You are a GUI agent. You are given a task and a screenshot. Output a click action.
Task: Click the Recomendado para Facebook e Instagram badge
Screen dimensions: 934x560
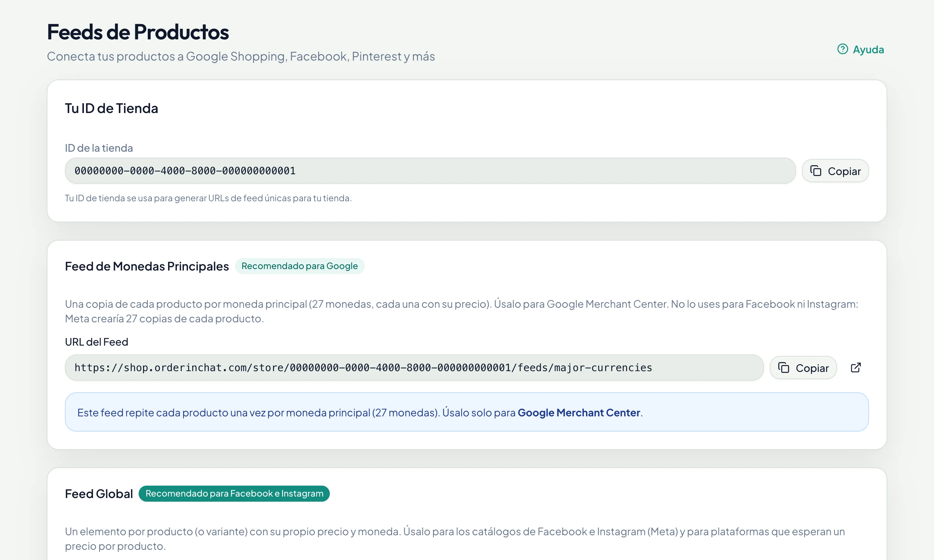[234, 494]
